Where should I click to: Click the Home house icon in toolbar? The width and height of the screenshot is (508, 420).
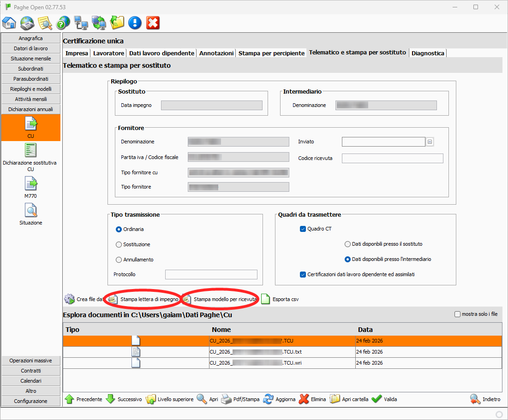[x=9, y=23]
